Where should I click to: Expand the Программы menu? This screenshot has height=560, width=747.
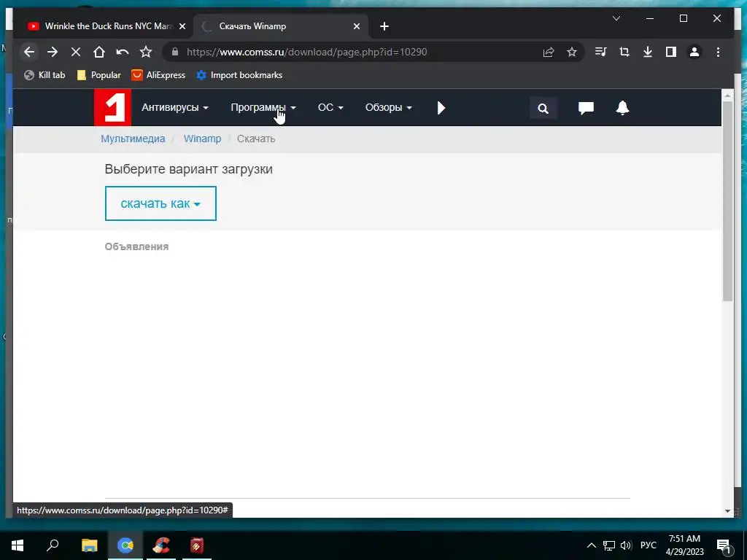(263, 108)
